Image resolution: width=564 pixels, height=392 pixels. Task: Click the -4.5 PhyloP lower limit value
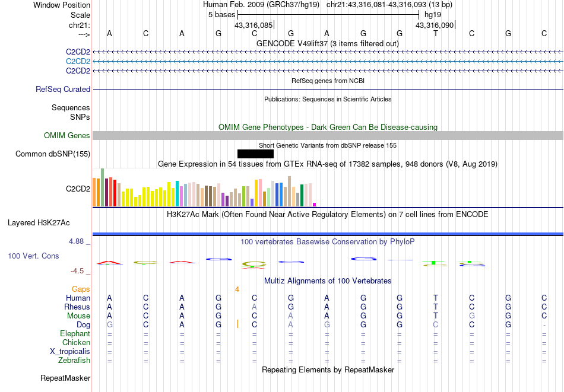click(x=77, y=271)
